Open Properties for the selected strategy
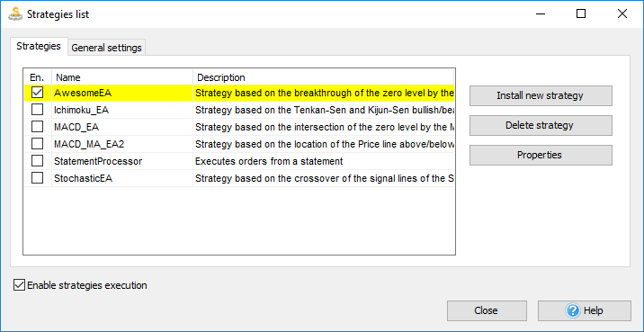The height and width of the screenshot is (332, 644). [x=541, y=155]
